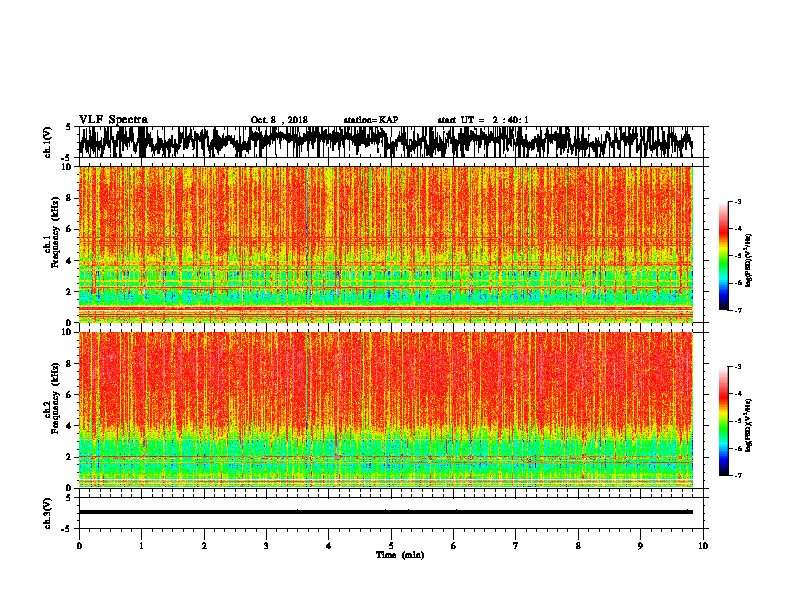Viewport: 792px width, 612px height.
Task: Select the date text "Oct. 8 , 2018"
Action: click(x=279, y=120)
